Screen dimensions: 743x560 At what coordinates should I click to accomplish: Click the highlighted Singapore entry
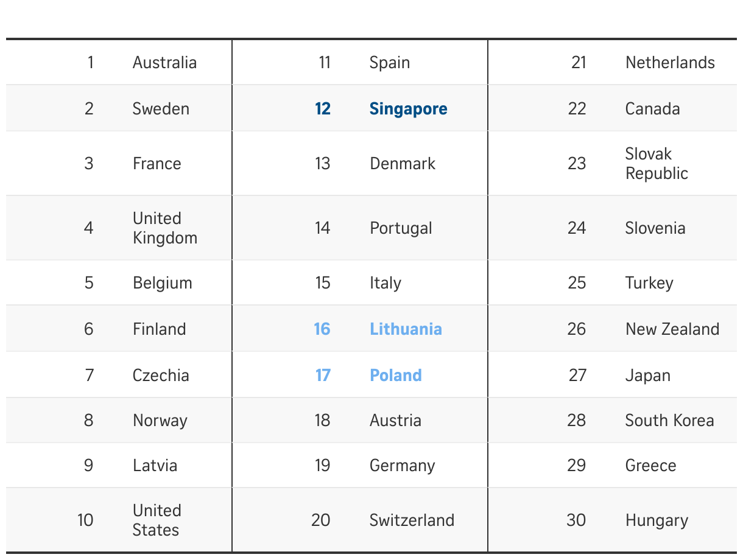click(408, 109)
